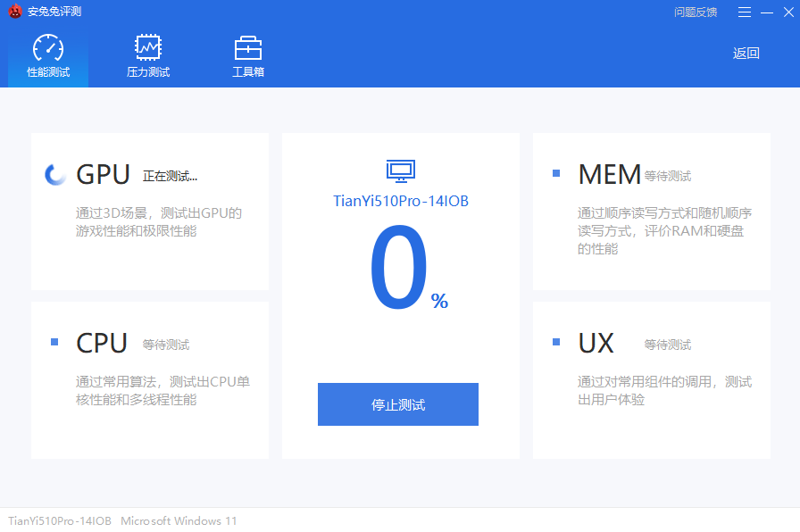Click the GPU loading spinner
Screen dimensions: 800x532
(54, 174)
